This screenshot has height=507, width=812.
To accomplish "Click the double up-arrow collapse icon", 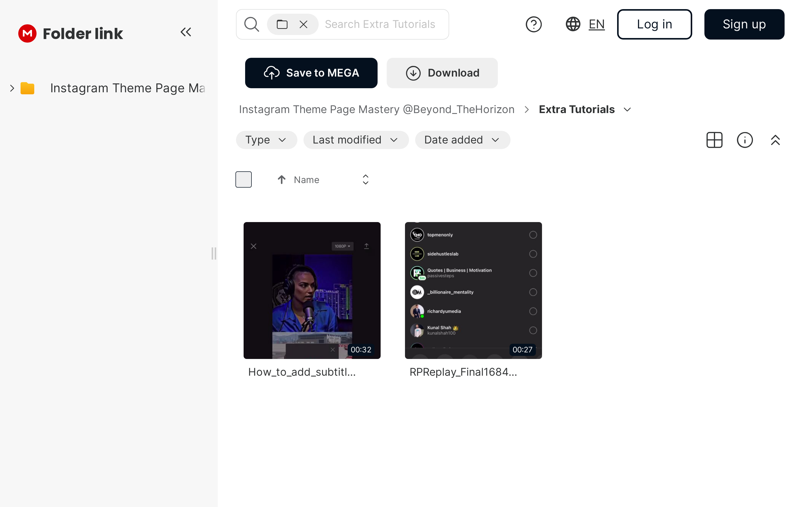I will 775,140.
